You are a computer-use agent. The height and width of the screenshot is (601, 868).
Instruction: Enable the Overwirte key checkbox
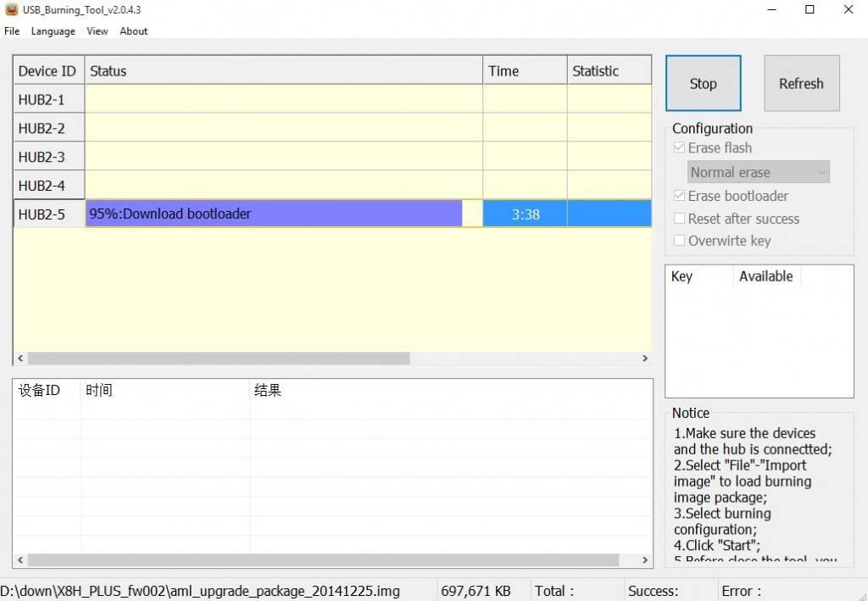tap(679, 240)
